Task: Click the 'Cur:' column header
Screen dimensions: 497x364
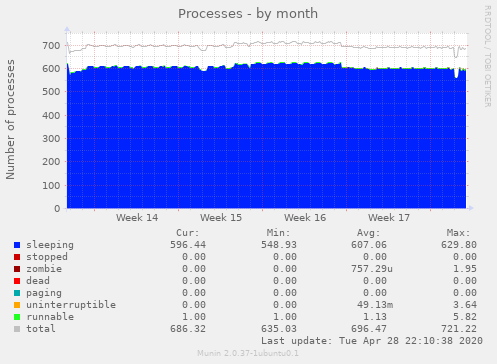Action: [188, 233]
